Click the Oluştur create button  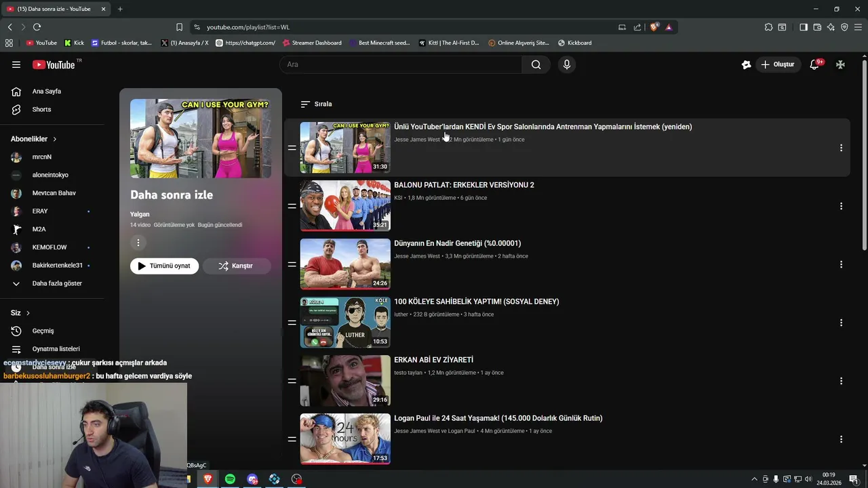pos(777,64)
